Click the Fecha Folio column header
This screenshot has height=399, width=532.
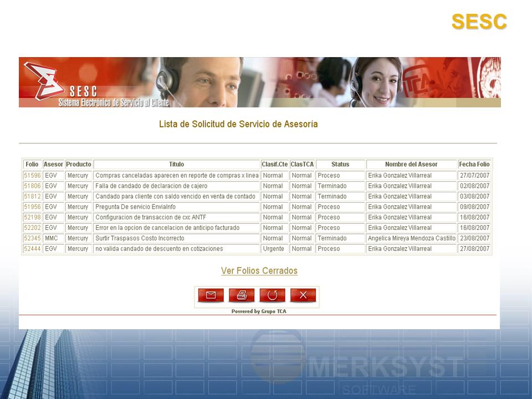(474, 164)
